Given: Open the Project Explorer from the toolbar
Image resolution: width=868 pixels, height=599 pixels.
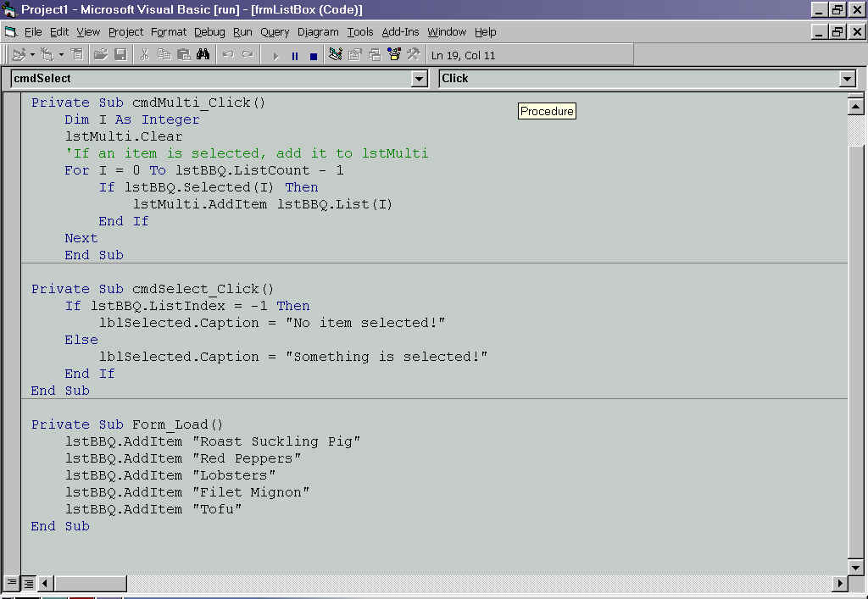Looking at the screenshot, I should (x=336, y=55).
